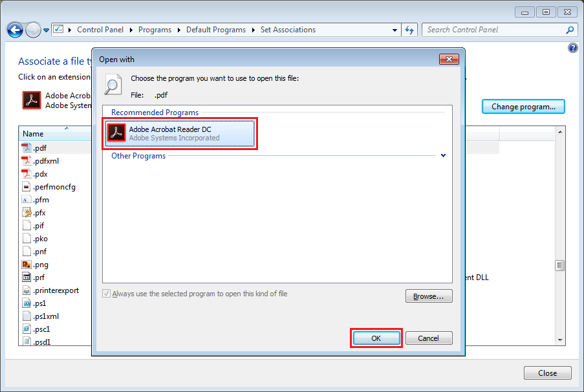Click the .pdx file icon

(x=26, y=174)
